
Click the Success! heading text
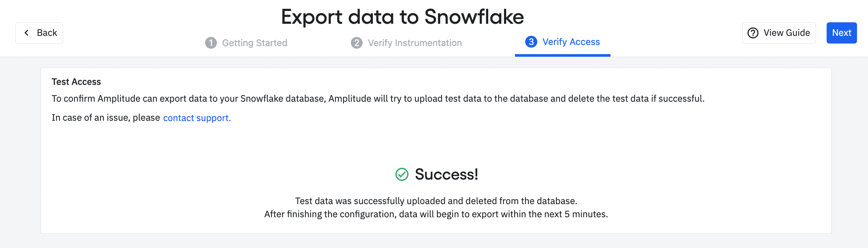tap(446, 174)
